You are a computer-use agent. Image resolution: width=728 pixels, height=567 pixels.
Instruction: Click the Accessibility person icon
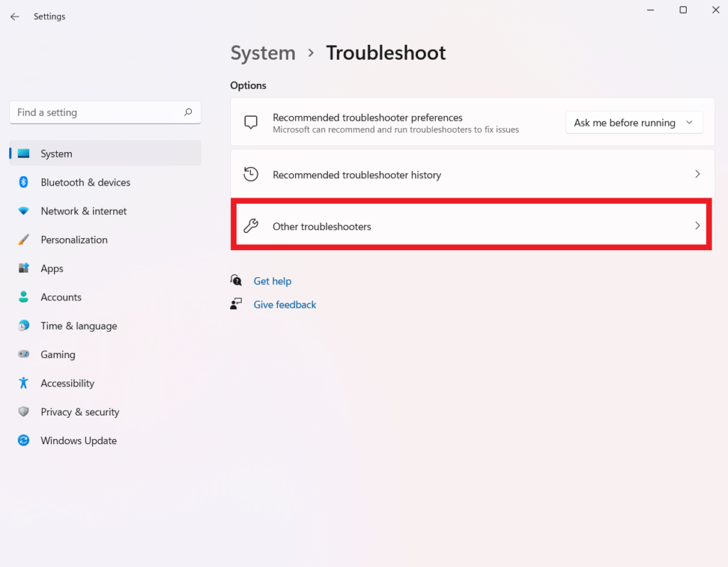(x=23, y=383)
